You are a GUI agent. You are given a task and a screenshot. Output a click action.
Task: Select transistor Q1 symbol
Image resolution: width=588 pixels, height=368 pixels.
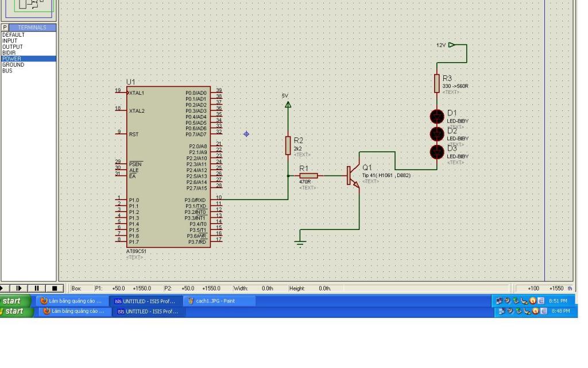point(353,176)
